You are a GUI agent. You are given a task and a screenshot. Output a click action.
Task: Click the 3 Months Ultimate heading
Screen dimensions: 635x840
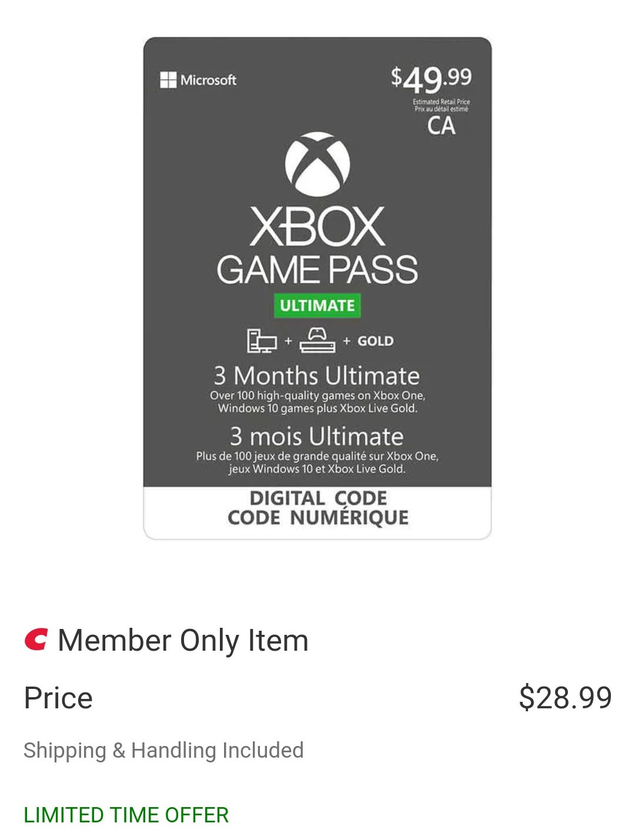click(x=316, y=376)
